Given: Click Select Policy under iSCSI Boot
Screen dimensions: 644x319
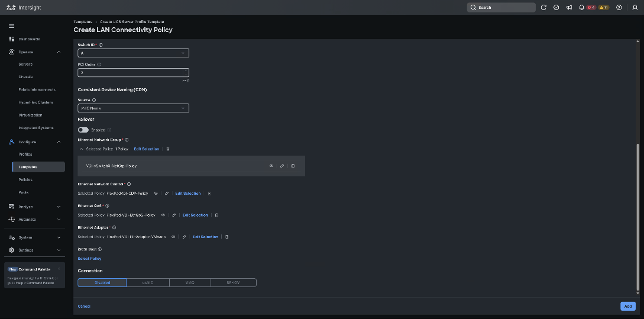Looking at the screenshot, I should tap(89, 259).
